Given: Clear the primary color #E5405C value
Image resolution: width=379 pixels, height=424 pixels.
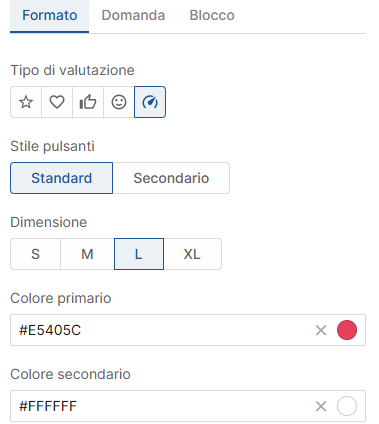Looking at the screenshot, I should (321, 330).
